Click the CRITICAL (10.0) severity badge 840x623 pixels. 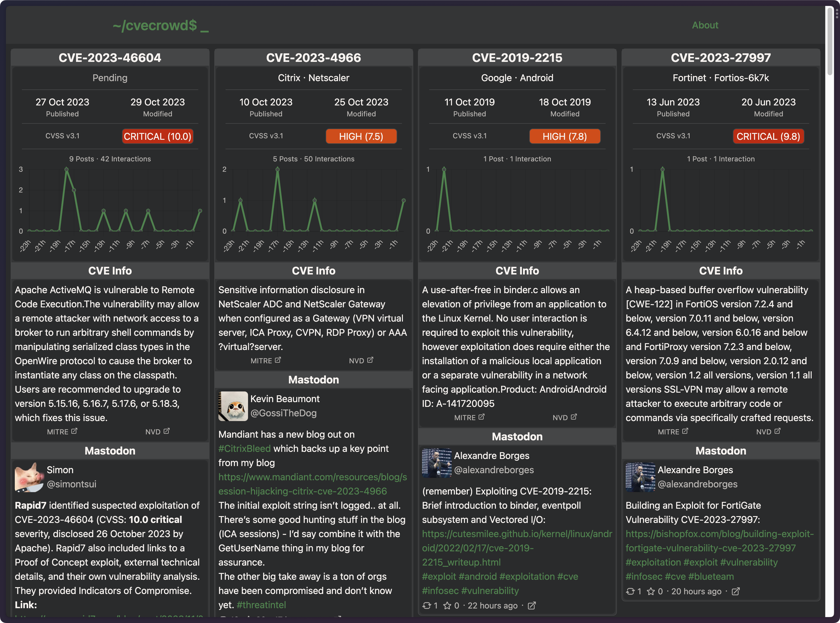157,136
